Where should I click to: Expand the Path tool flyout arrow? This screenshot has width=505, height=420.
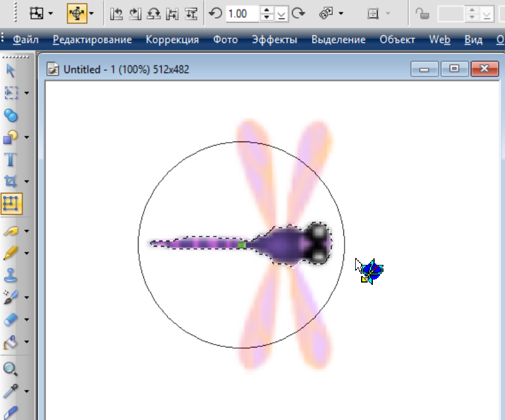coord(27,137)
